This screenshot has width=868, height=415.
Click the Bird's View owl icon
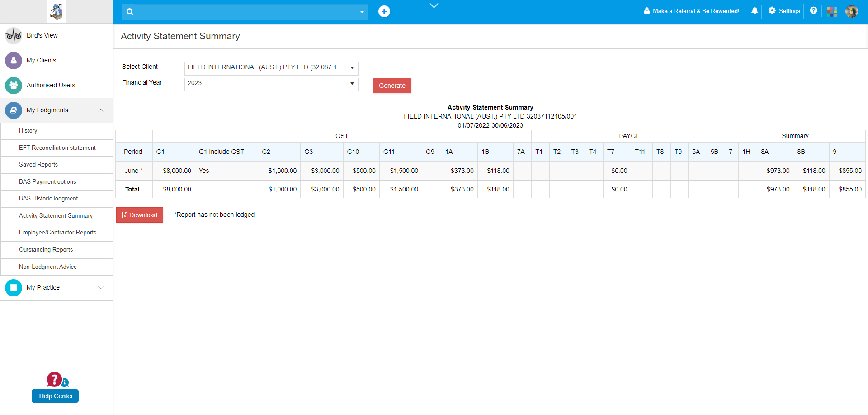[14, 35]
